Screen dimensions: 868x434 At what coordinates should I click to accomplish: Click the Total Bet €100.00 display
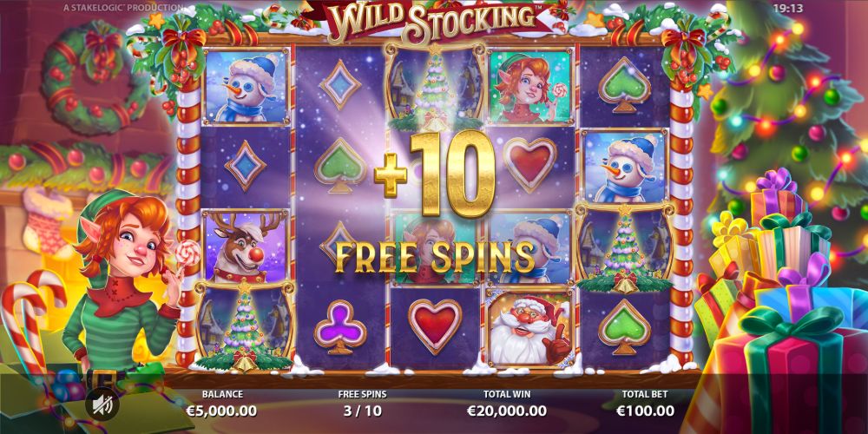click(646, 404)
